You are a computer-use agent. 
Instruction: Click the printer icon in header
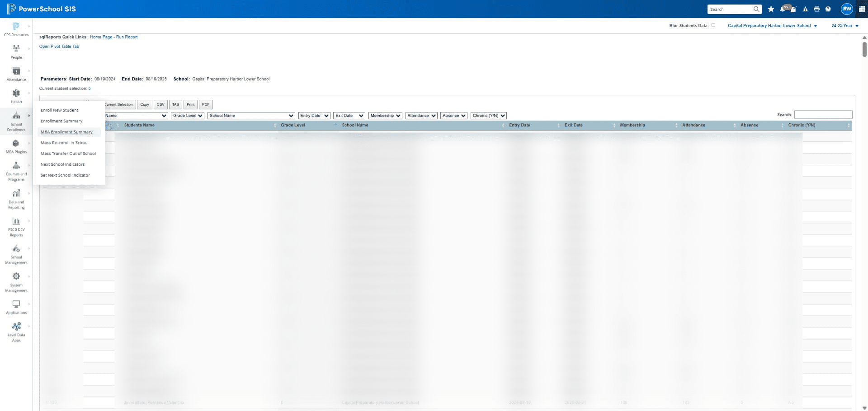pos(816,9)
